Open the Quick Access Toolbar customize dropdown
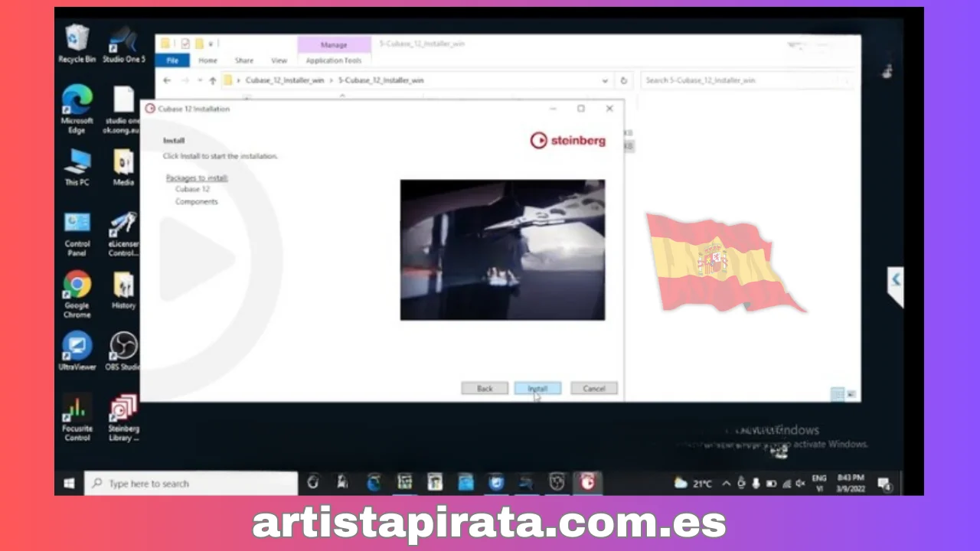The width and height of the screenshot is (980, 551). tap(212, 44)
